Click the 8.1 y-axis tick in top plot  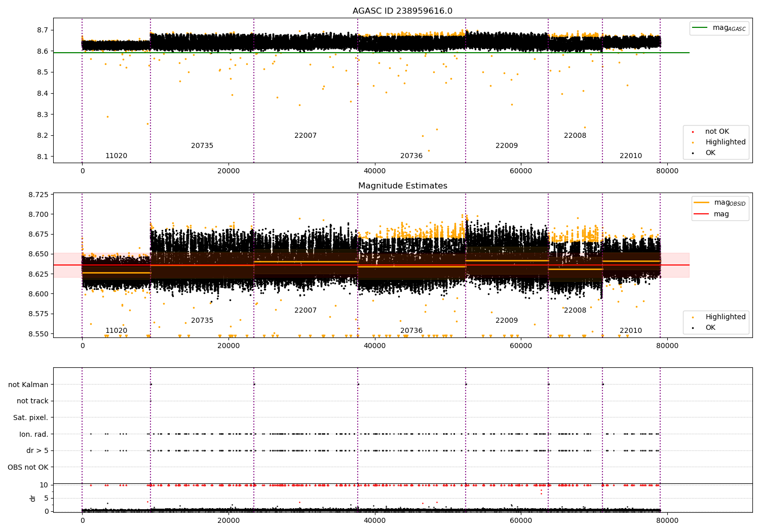coord(42,157)
